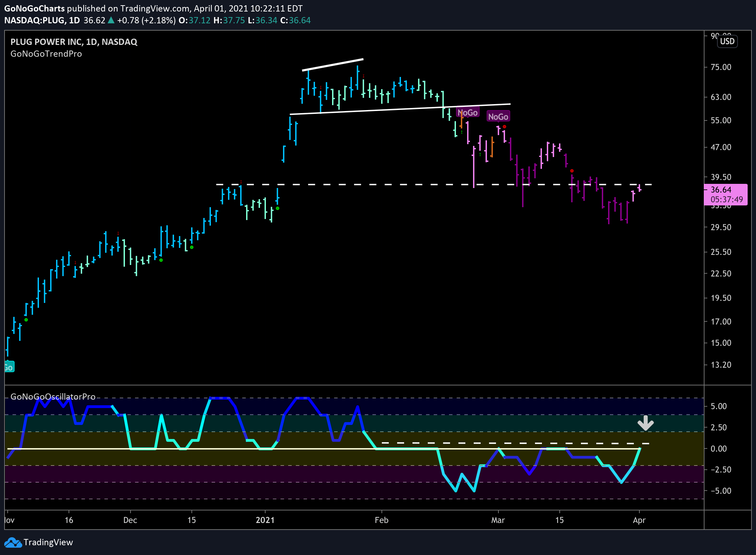Click the USD currency button
The image size is (756, 555).
pyautogui.click(x=727, y=41)
